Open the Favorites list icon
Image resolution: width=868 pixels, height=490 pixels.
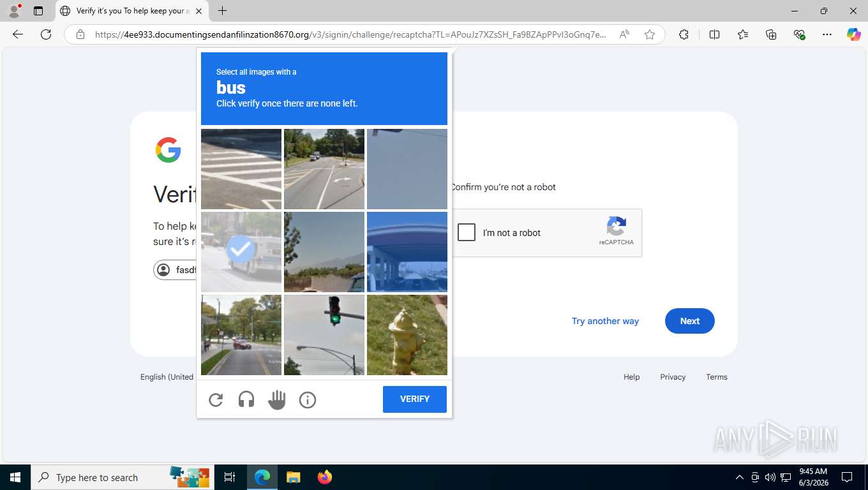pyautogui.click(x=743, y=34)
